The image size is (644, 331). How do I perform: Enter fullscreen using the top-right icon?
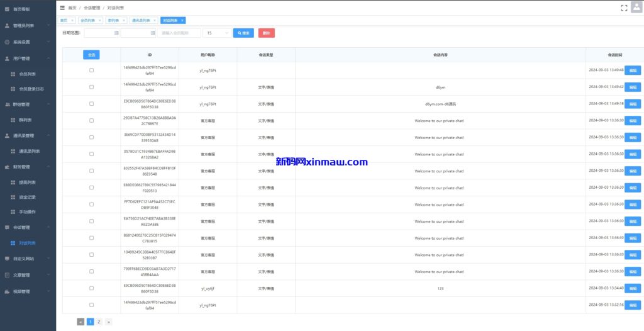click(606, 8)
